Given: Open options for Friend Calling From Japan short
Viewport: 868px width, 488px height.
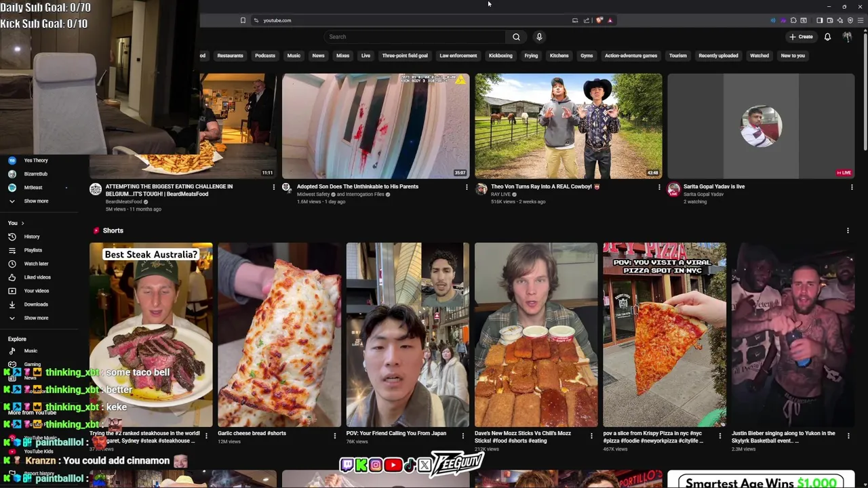Looking at the screenshot, I should click(463, 436).
